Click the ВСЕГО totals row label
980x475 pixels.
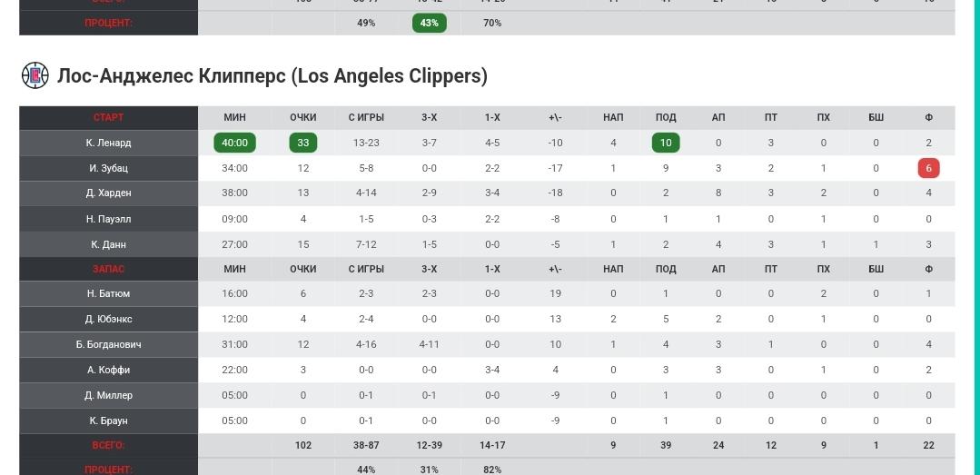pos(109,446)
